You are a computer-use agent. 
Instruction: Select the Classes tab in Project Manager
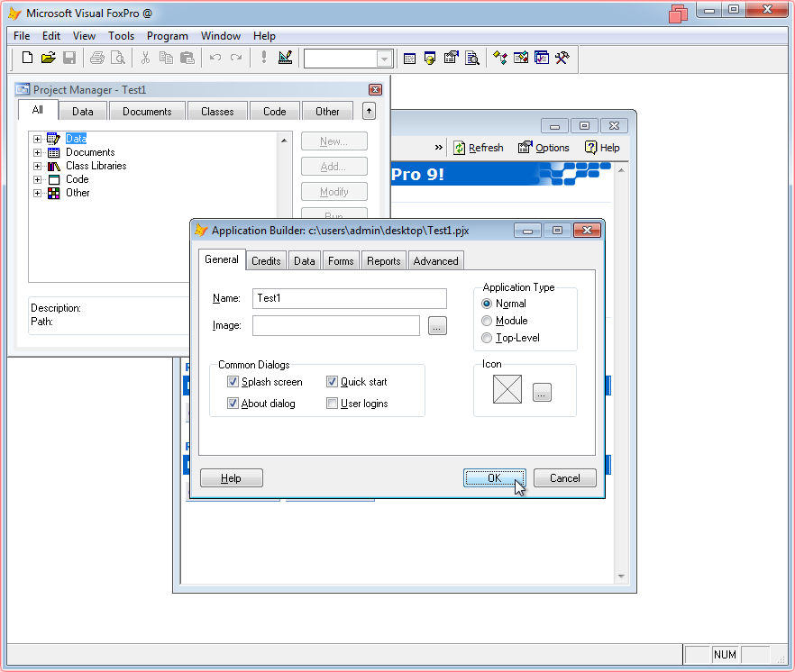217,111
